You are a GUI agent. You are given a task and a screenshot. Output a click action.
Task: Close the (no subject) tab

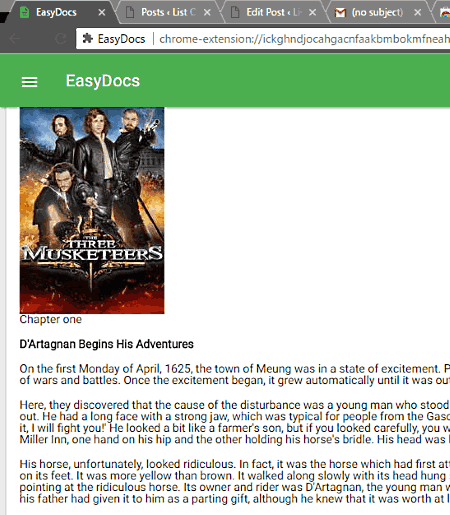(418, 13)
